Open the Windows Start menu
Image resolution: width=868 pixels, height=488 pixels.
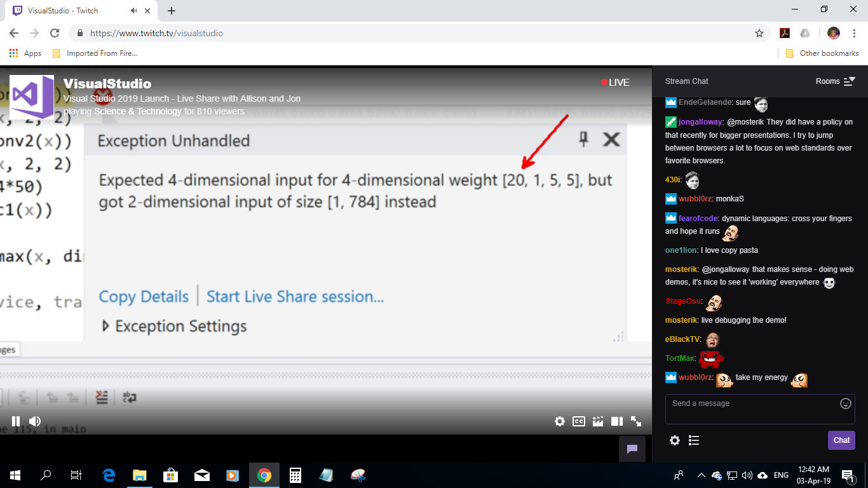tap(15, 475)
